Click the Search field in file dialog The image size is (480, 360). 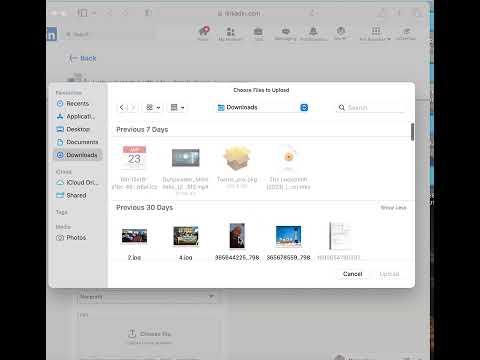coord(370,108)
